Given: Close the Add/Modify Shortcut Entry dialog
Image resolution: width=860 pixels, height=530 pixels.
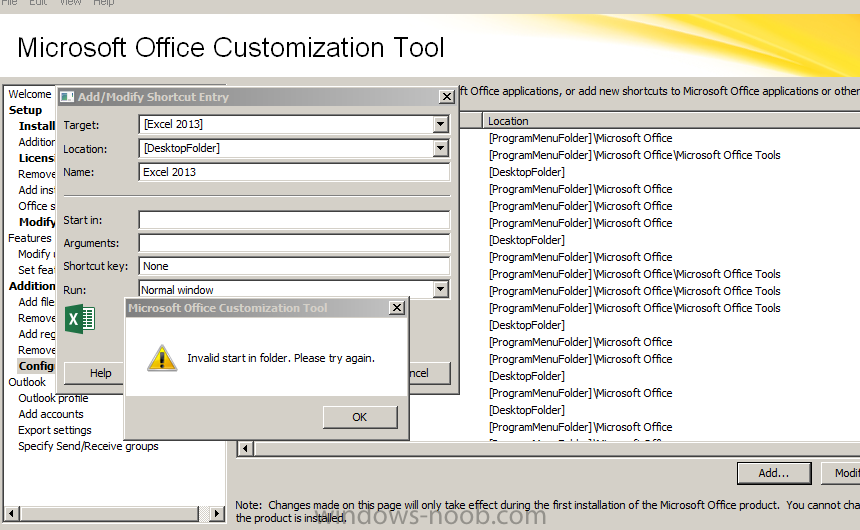Looking at the screenshot, I should [447, 97].
